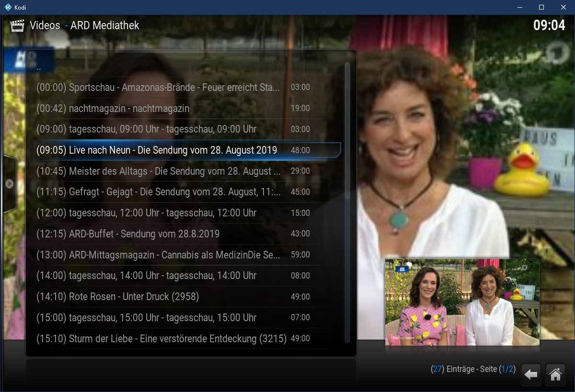Click the 'Videos' breadcrumb label

[x=45, y=25]
